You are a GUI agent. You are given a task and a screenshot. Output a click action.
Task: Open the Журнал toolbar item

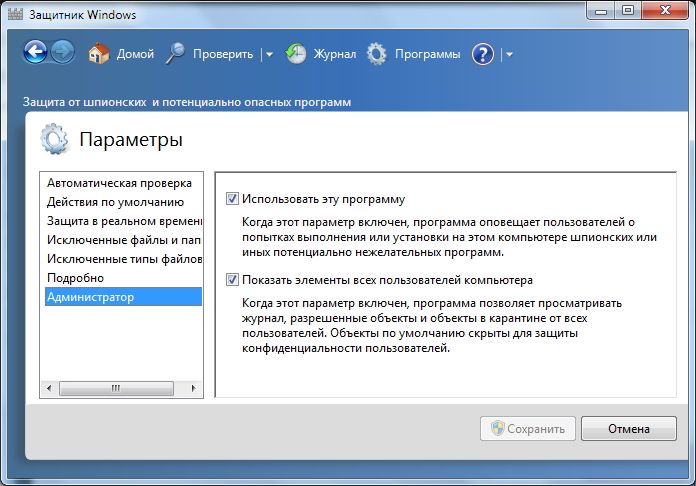point(335,54)
